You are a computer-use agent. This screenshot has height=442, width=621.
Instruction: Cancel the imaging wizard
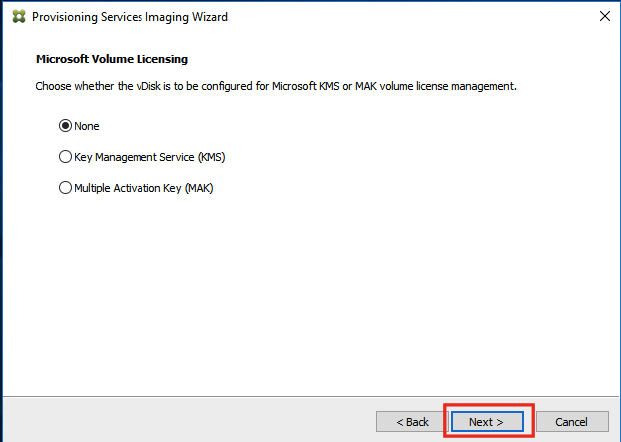[572, 422]
